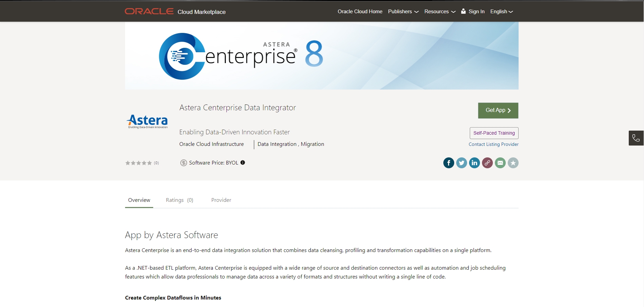Viewport: 644px width, 307px height.
Task: Open the phone contact widget
Action: pos(636,138)
